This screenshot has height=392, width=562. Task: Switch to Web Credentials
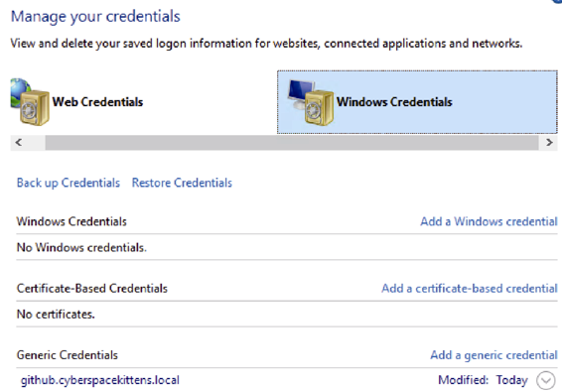(97, 102)
